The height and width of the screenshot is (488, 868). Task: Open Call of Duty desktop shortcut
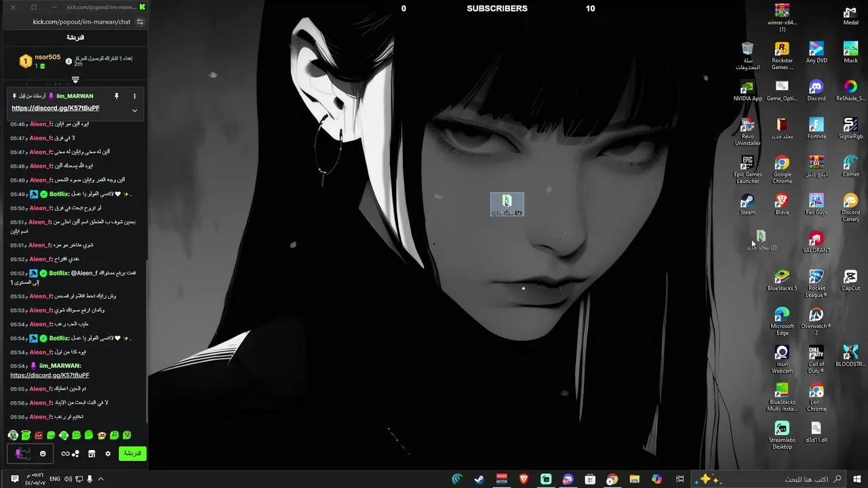pos(816,360)
